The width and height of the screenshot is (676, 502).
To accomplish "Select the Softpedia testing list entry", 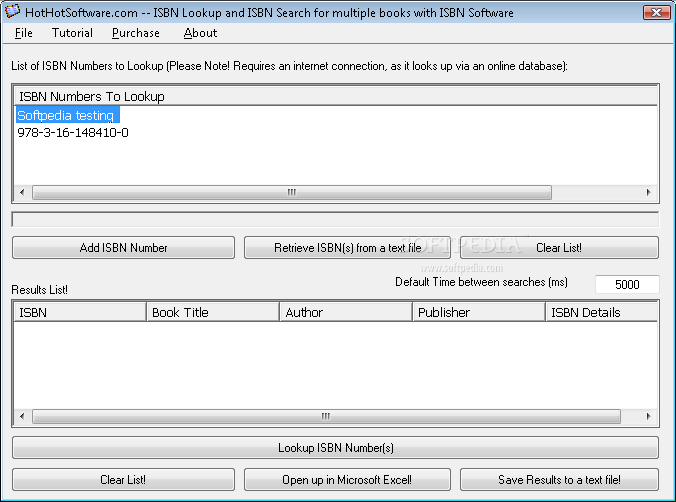I will (68, 116).
